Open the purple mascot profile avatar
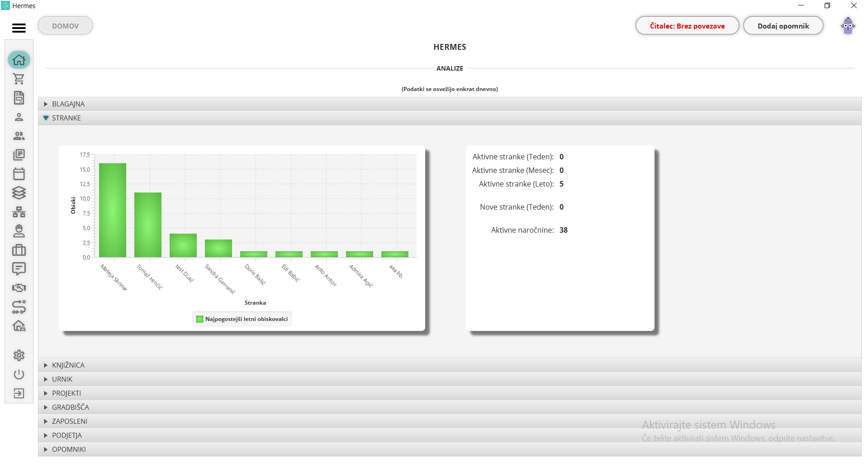The image size is (868, 464). (848, 26)
